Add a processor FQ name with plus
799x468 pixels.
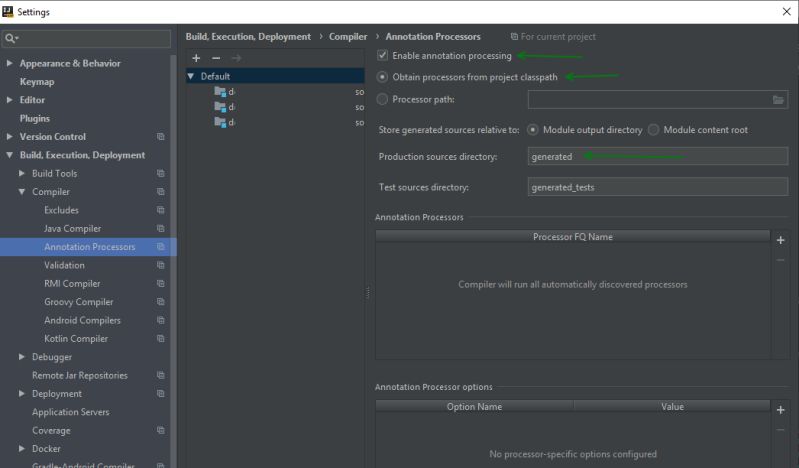coord(780,240)
